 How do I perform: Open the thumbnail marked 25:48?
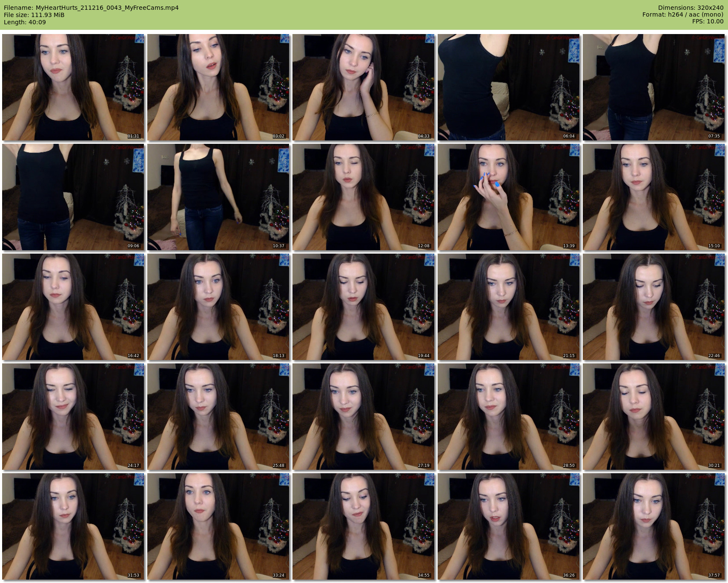(x=218, y=417)
